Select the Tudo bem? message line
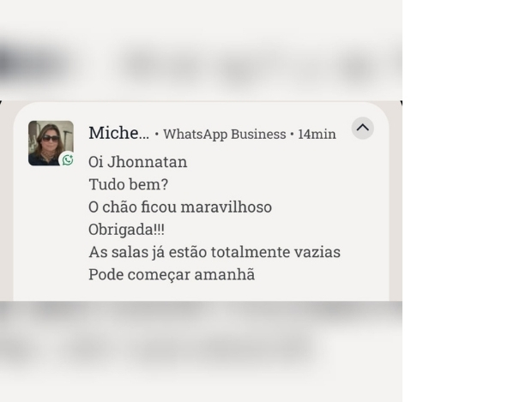The width and height of the screenshot is (532, 402). (x=128, y=184)
